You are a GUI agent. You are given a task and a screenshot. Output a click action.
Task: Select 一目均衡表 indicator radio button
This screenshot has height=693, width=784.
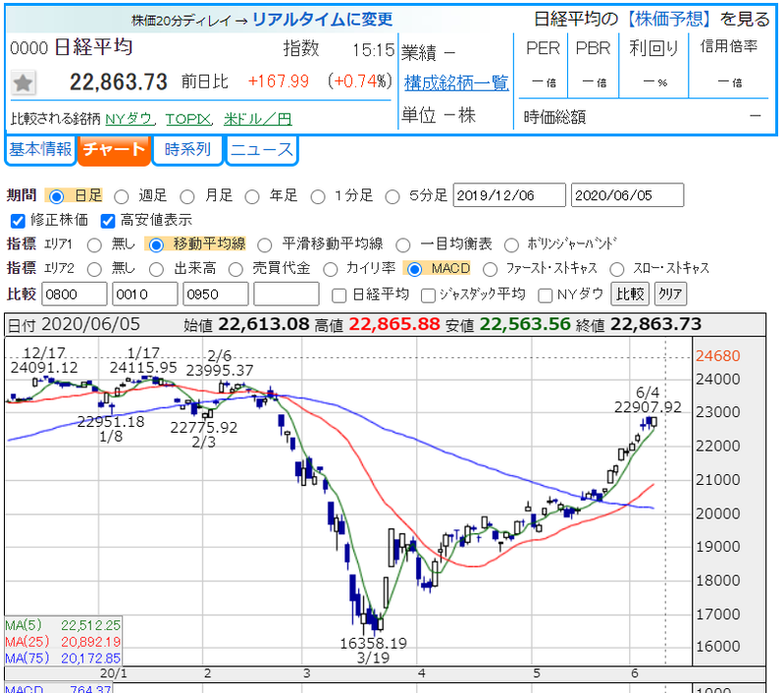coord(403,245)
